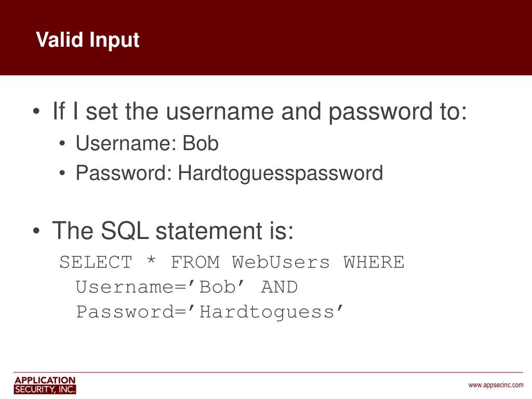This screenshot has width=532, height=399.
Task: Select the Password: Hardtoguesspassword bullet line
Action: pos(229,174)
